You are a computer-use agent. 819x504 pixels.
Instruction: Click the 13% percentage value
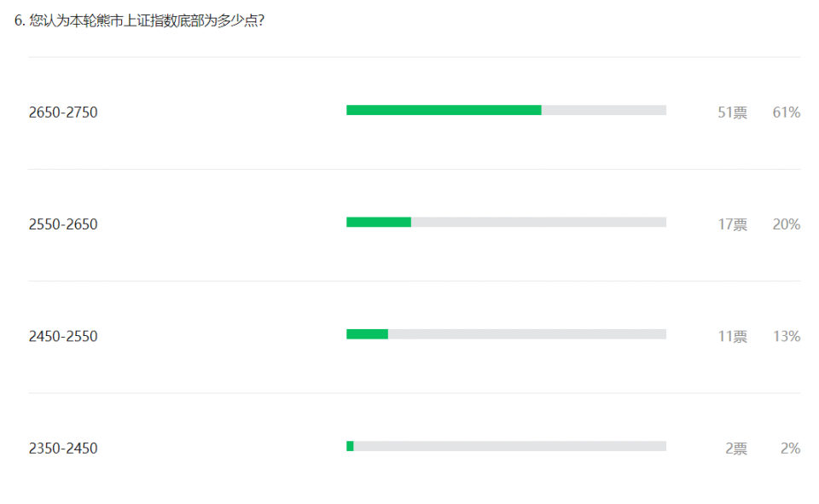(786, 336)
